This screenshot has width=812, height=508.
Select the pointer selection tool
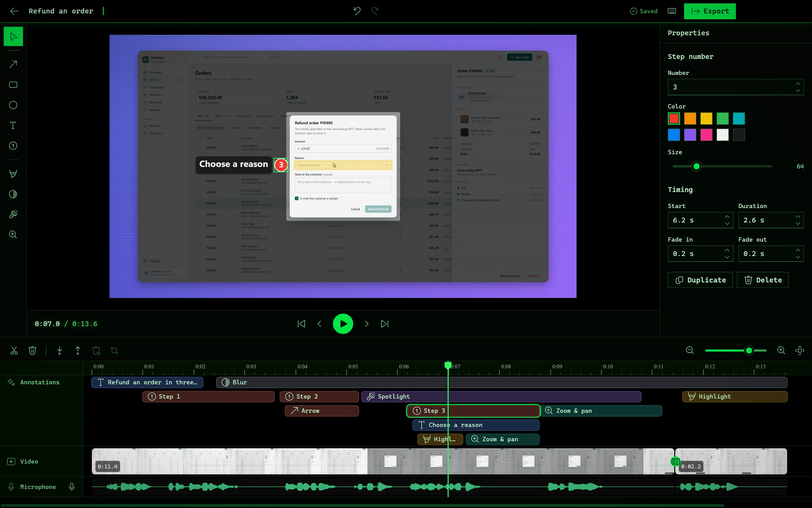pos(13,36)
